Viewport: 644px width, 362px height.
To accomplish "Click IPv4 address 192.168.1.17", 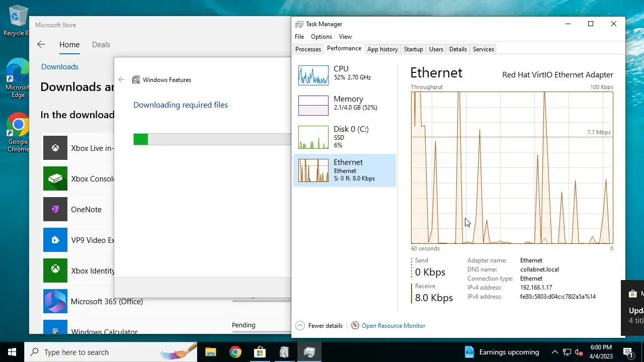I will point(536,288).
